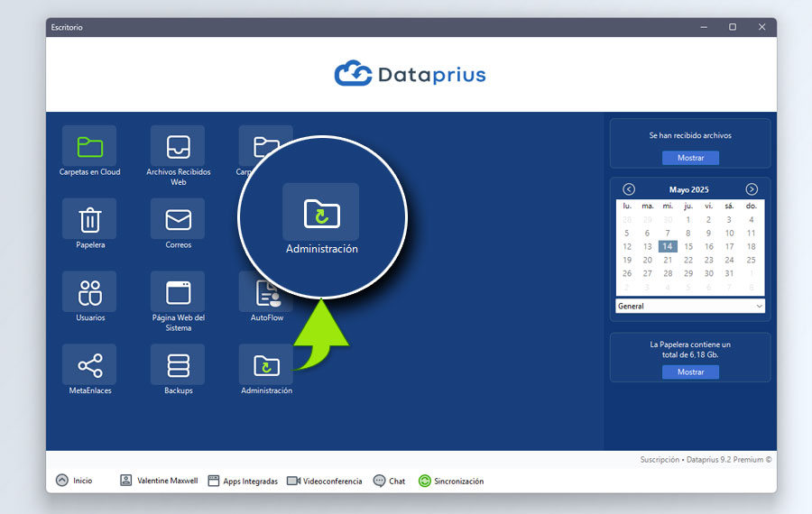Expand the General calendar dropdown
This screenshot has width=812, height=514.
tap(690, 306)
